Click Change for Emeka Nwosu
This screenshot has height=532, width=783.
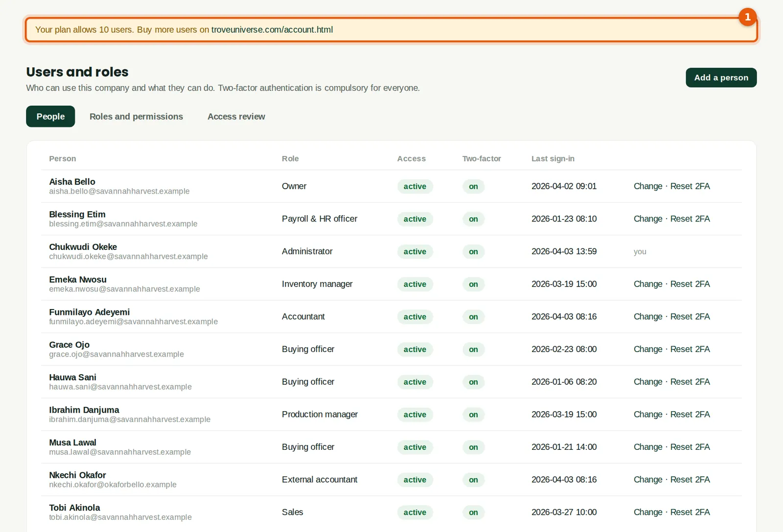pyautogui.click(x=647, y=284)
